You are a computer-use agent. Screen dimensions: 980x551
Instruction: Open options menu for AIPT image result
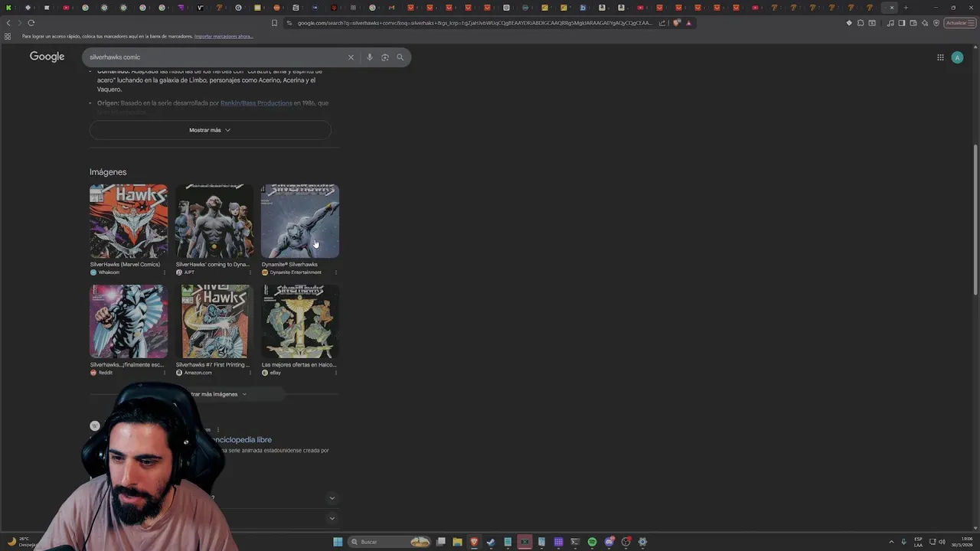[250, 272]
